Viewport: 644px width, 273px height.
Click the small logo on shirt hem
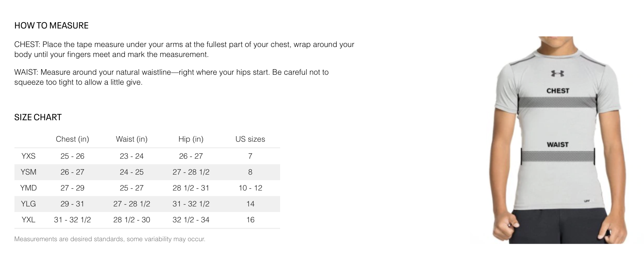click(587, 201)
